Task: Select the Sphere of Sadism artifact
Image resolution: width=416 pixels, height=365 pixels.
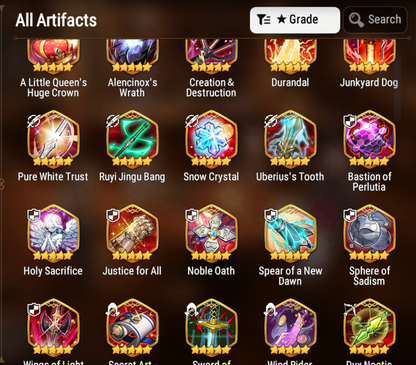Action: tap(369, 233)
